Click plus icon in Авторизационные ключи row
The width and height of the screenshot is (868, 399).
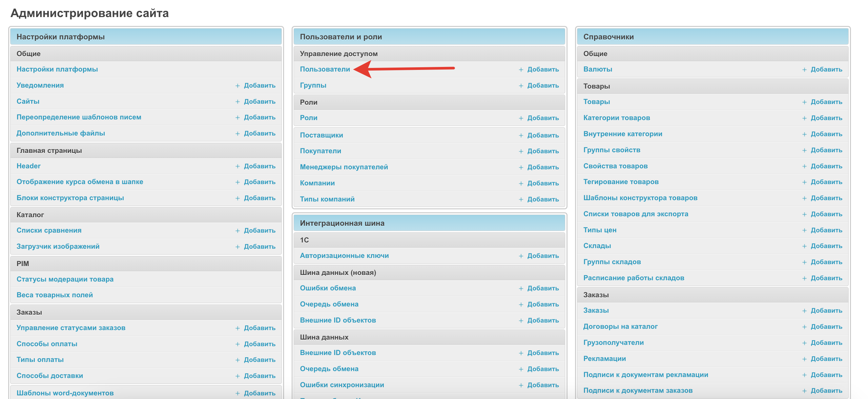tap(521, 256)
